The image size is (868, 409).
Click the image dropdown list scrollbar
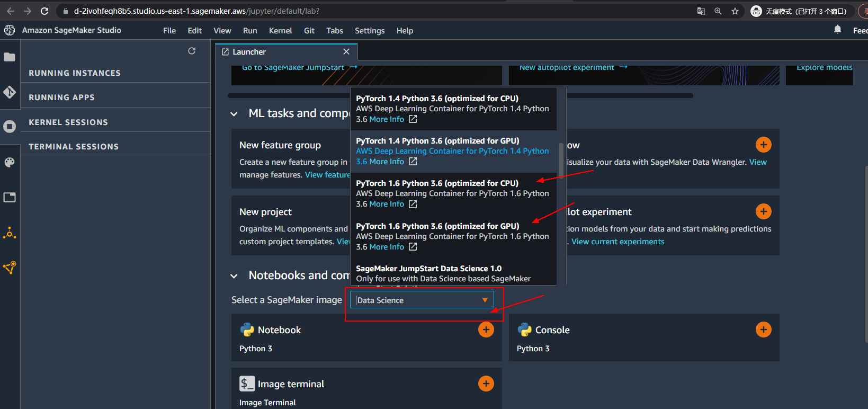(561, 161)
